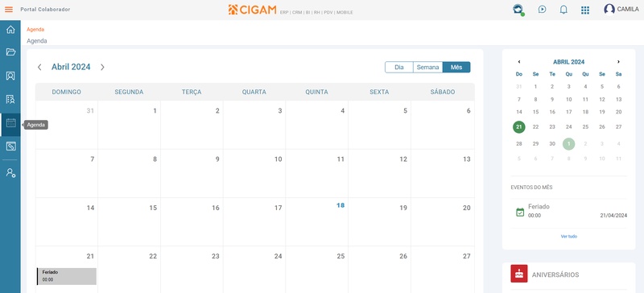This screenshot has height=293, width=644.
Task: Click the SÁBADO column header
Action: pyautogui.click(x=443, y=92)
